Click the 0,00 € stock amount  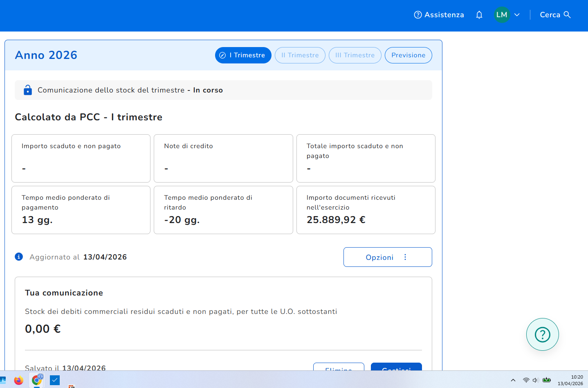coord(43,329)
